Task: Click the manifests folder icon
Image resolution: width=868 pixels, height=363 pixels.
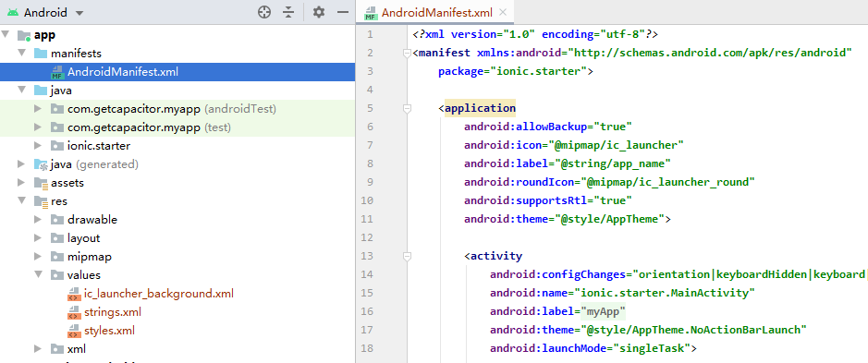Action: (x=41, y=54)
